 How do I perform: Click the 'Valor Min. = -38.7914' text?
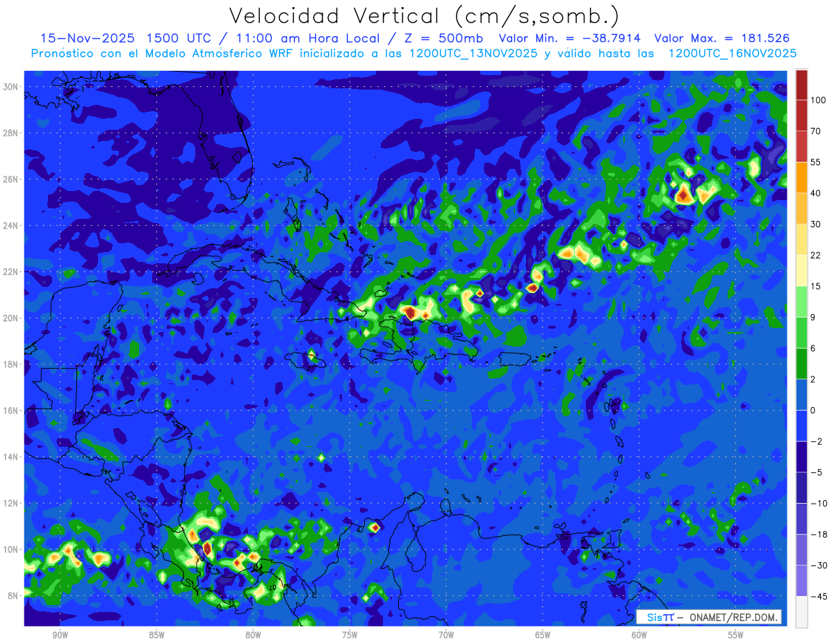[x=570, y=38]
